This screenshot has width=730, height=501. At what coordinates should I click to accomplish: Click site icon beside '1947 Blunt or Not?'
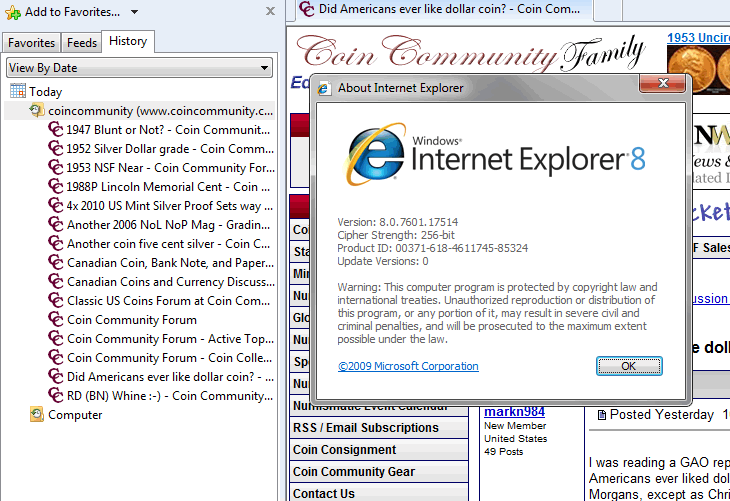55,129
